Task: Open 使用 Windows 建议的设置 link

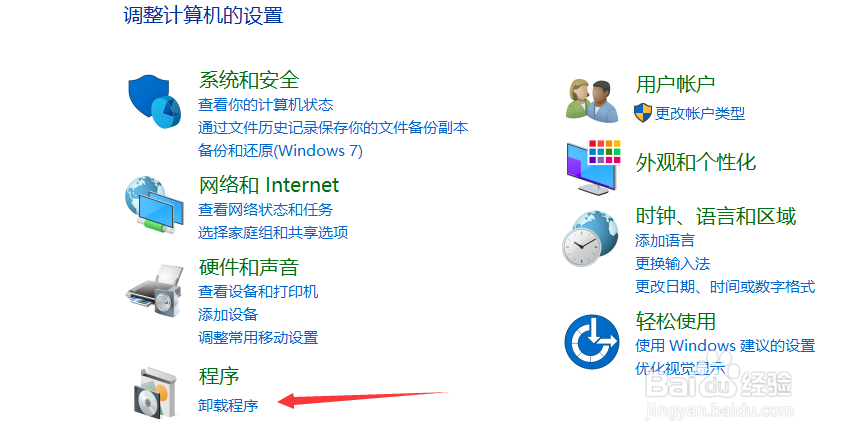Action: click(x=725, y=345)
